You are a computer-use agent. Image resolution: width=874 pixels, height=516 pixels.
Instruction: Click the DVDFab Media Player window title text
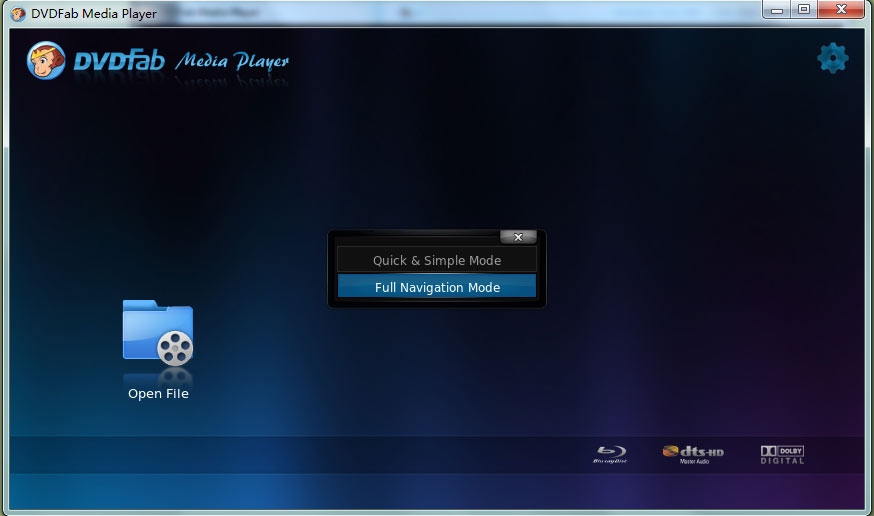pos(95,13)
